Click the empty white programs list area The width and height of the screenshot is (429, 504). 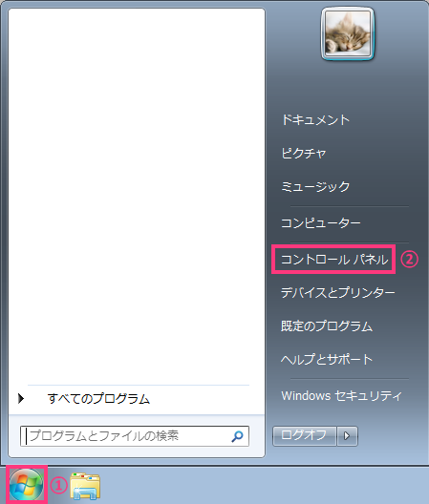pos(137,193)
